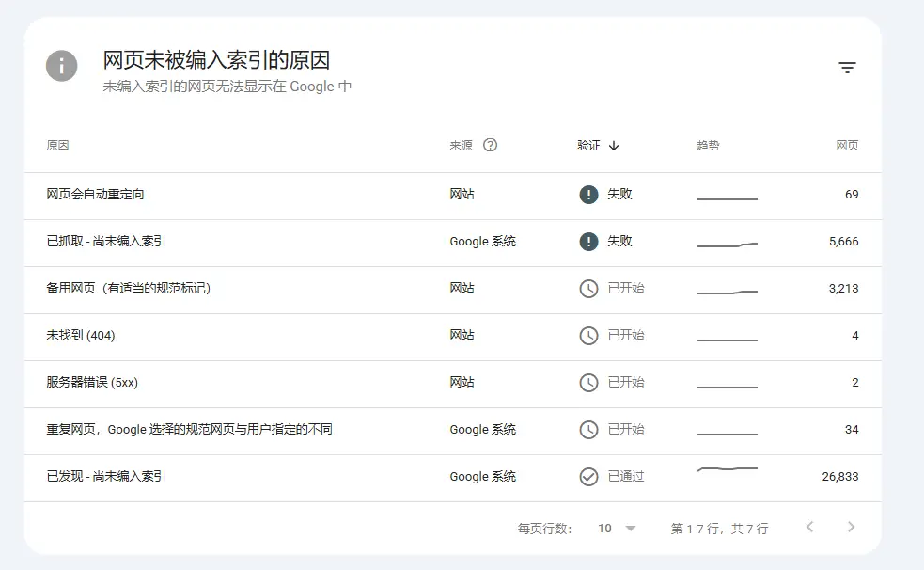The height and width of the screenshot is (570, 924).
Task: Click the 网页未被编入索引的原因 heading
Action: (216, 60)
